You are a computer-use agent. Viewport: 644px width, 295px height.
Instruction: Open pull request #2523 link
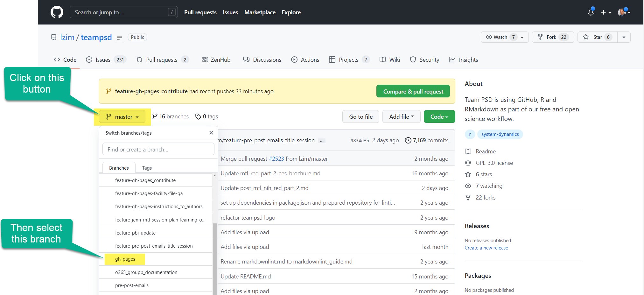pyautogui.click(x=276, y=159)
